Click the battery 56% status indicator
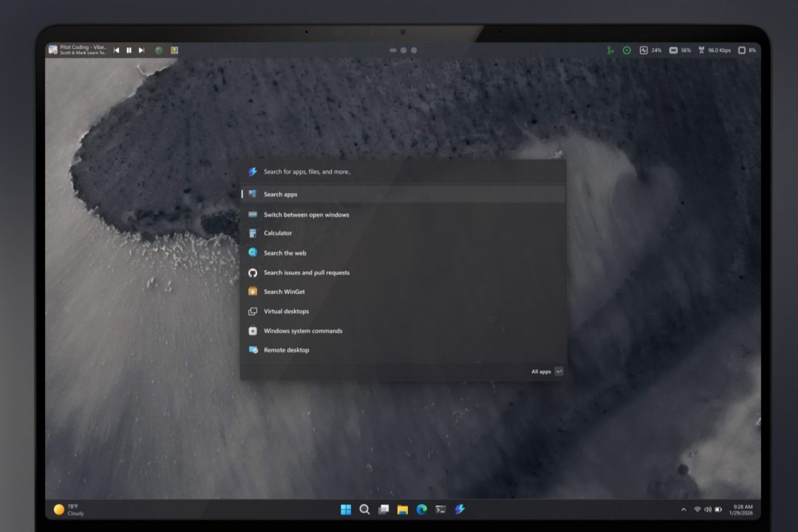This screenshot has height=532, width=798. click(679, 50)
